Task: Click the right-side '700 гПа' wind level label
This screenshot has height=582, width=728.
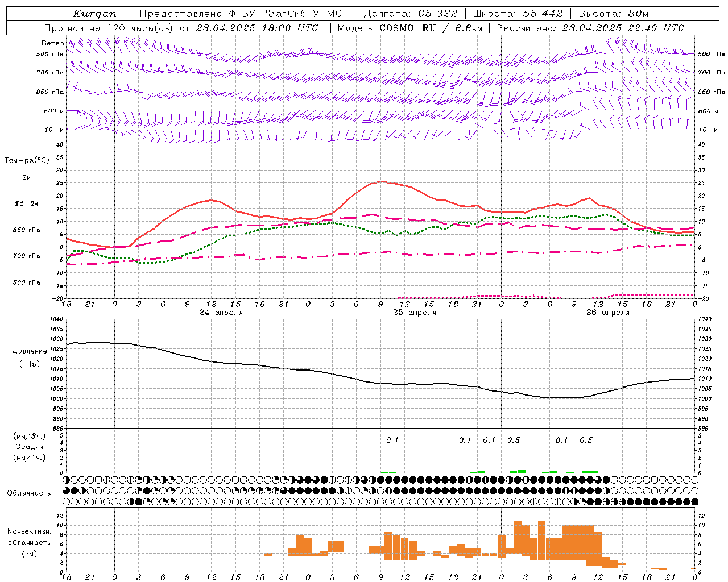Action: [x=712, y=73]
